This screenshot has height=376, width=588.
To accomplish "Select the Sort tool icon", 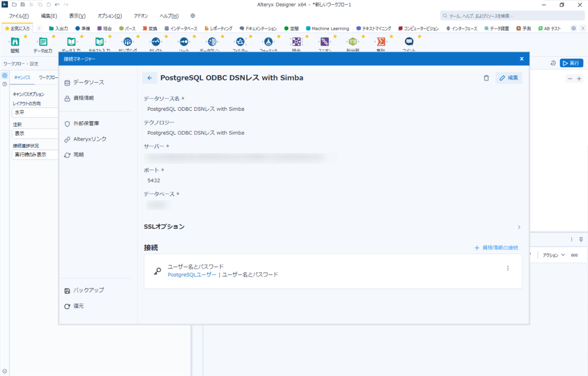I will [x=184, y=42].
